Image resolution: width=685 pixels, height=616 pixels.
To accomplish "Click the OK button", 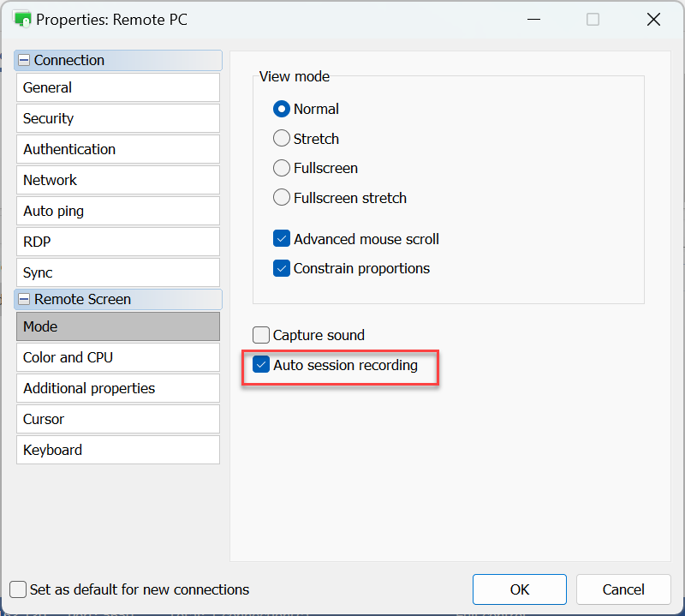I will pyautogui.click(x=519, y=589).
